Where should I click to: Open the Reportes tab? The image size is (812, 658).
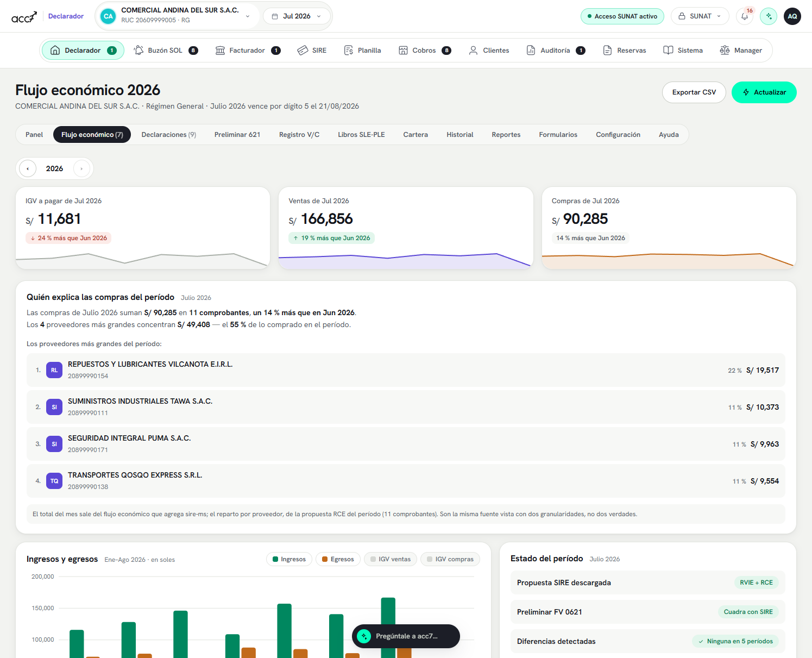click(506, 135)
